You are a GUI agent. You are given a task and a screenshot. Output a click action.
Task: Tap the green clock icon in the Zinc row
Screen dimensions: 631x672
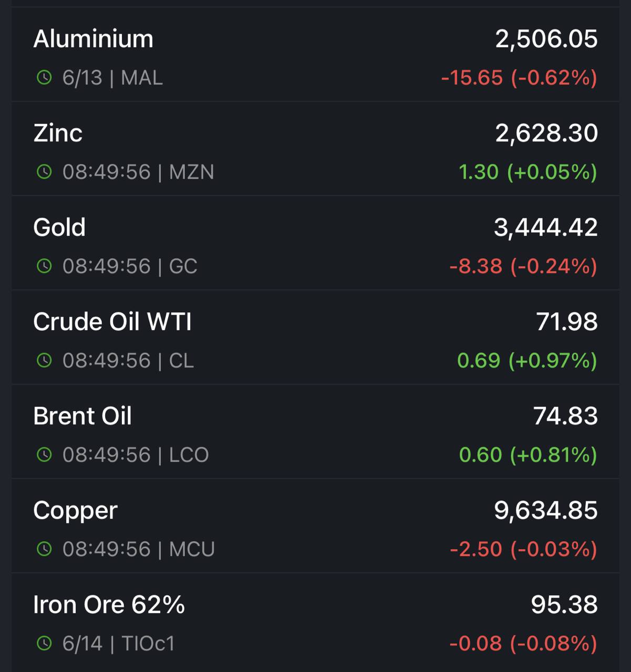click(x=44, y=172)
